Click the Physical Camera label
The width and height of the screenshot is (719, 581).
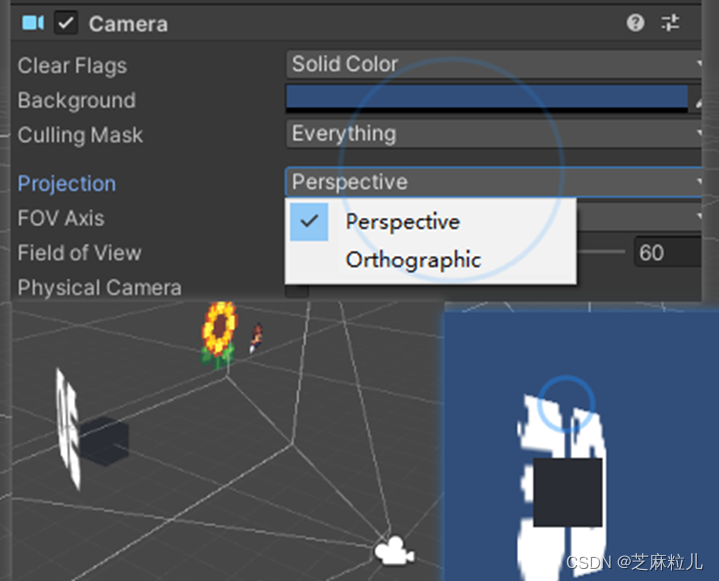(100, 288)
